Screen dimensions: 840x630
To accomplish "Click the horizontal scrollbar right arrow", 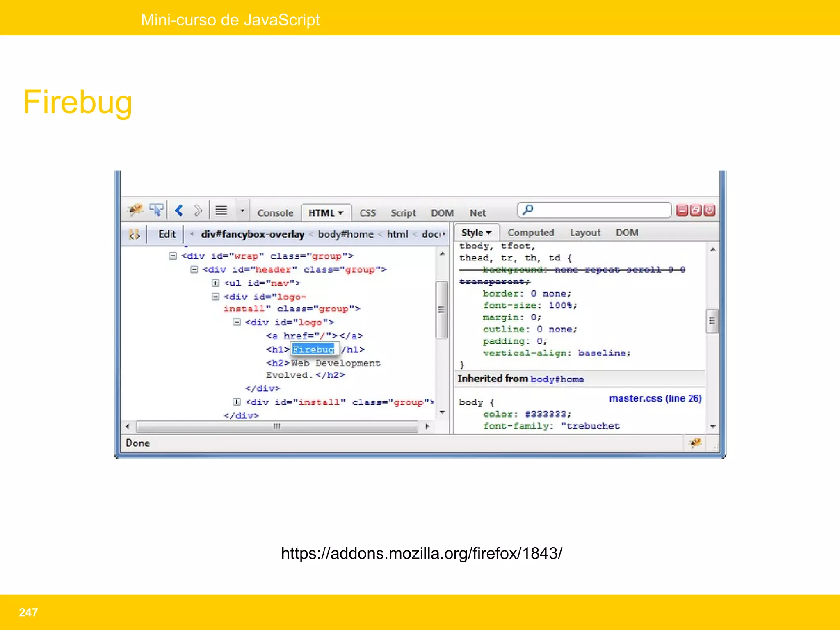I will click(427, 427).
